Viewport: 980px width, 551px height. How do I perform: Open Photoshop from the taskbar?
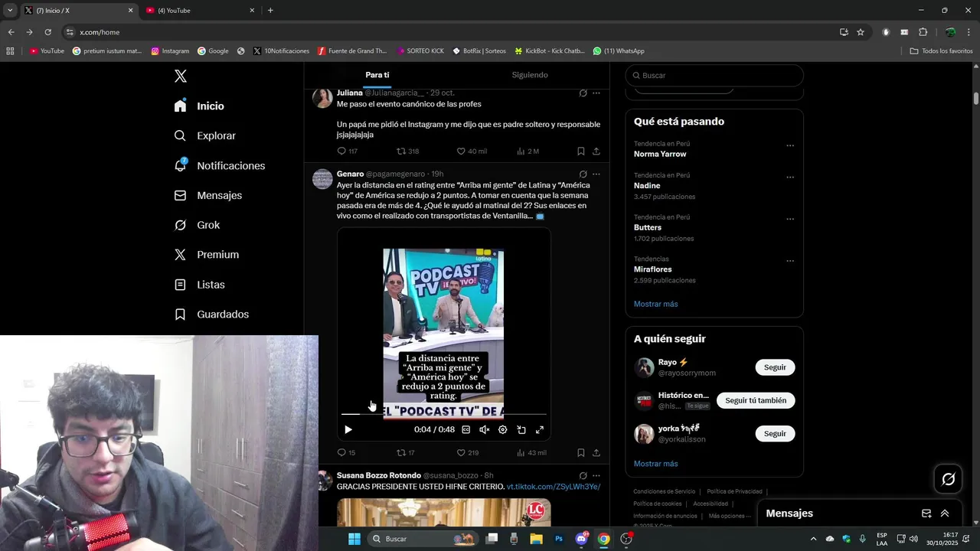[x=559, y=539]
